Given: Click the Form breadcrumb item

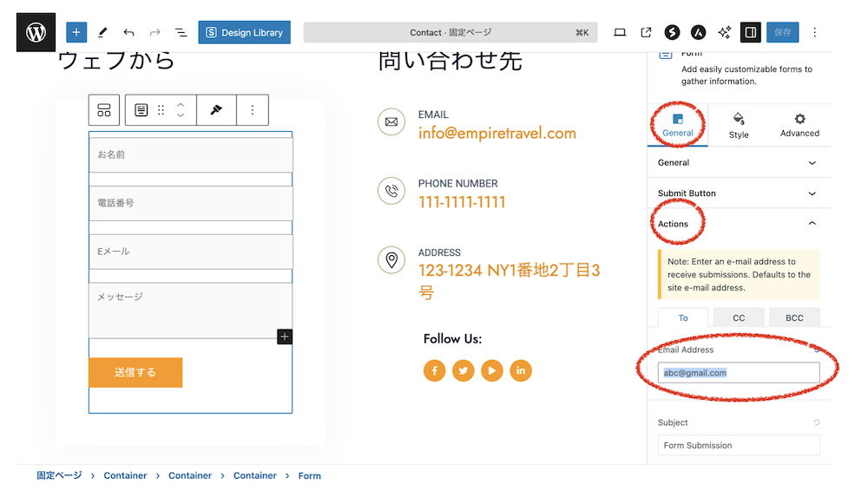Looking at the screenshot, I should tap(309, 475).
